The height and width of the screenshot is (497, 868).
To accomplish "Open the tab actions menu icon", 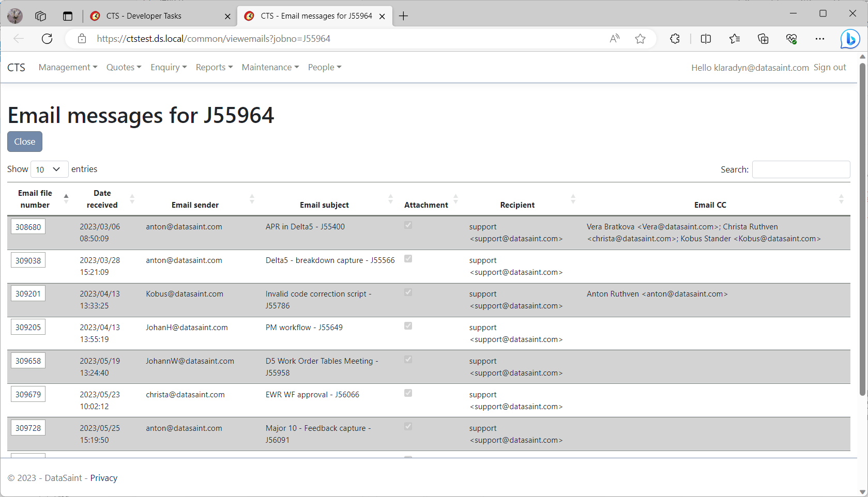I will [x=68, y=16].
